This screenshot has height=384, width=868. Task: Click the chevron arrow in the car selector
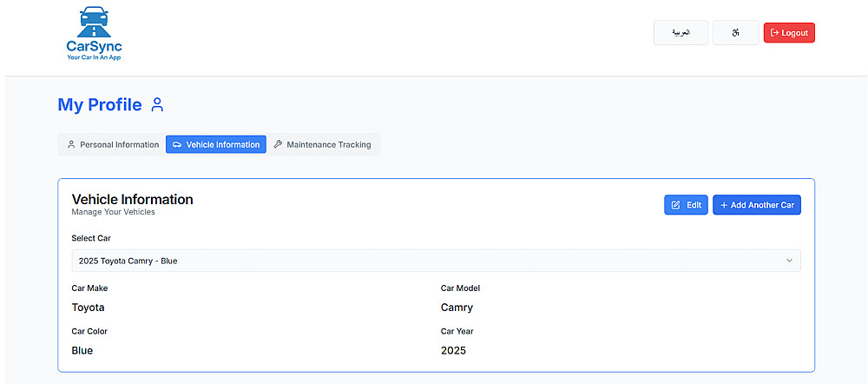pyautogui.click(x=789, y=261)
